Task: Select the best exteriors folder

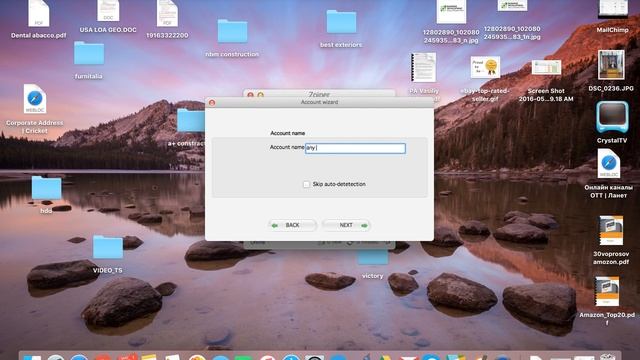Action: click(x=341, y=22)
